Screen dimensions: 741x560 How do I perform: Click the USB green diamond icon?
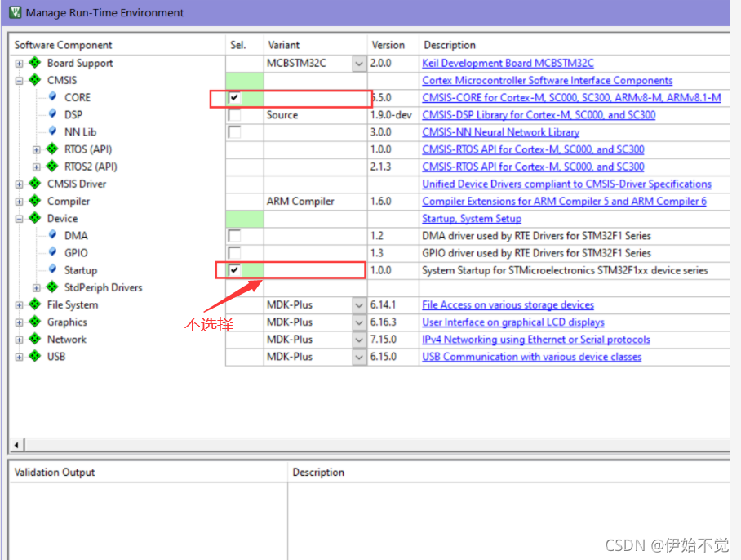tap(35, 356)
